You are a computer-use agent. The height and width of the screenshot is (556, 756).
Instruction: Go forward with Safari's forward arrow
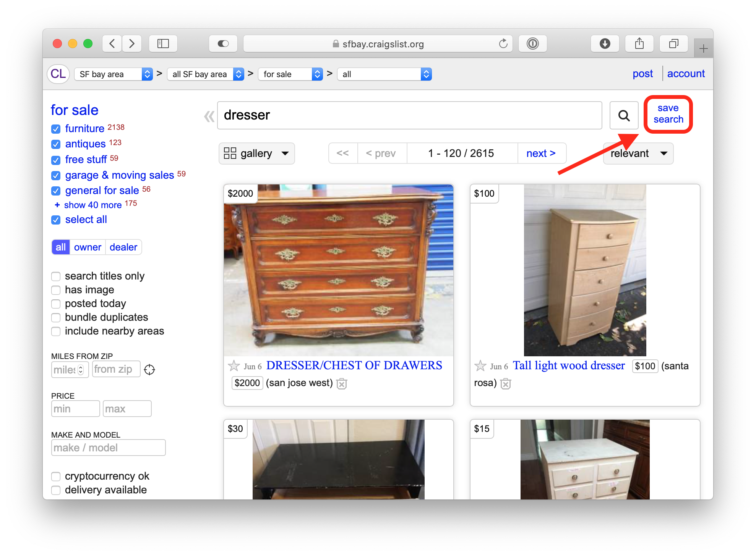pyautogui.click(x=132, y=44)
